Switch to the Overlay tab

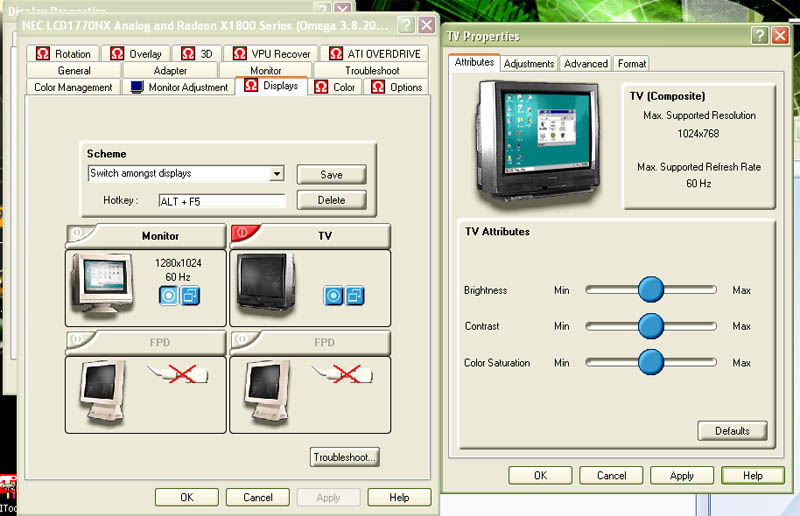pos(136,54)
